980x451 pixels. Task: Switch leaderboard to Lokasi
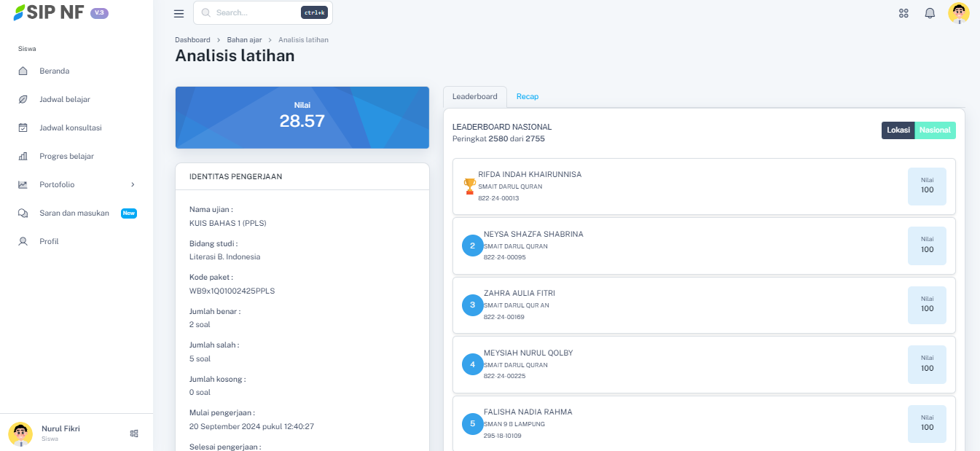tap(898, 130)
